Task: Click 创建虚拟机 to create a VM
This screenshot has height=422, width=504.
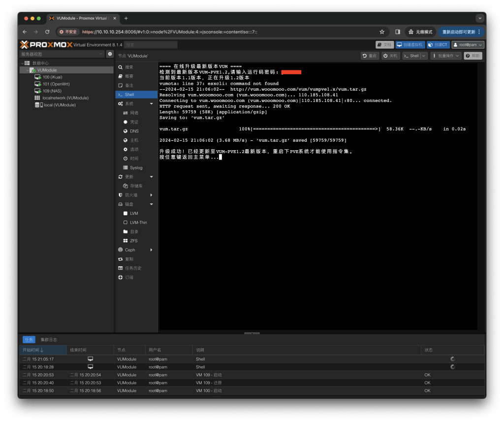Action: pyautogui.click(x=410, y=45)
